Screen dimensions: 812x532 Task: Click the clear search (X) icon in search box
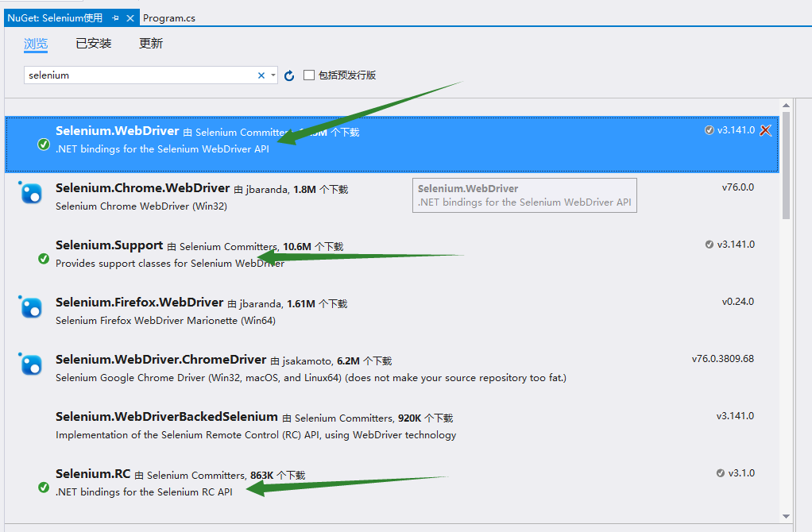[x=261, y=75]
